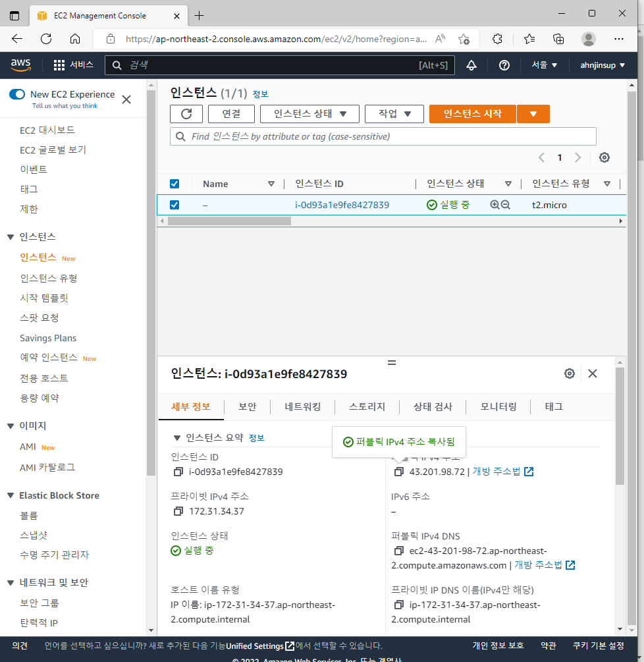Image resolution: width=644 pixels, height=662 pixels.
Task: Dismiss the New EC2 Experience banner
Action: 126,99
